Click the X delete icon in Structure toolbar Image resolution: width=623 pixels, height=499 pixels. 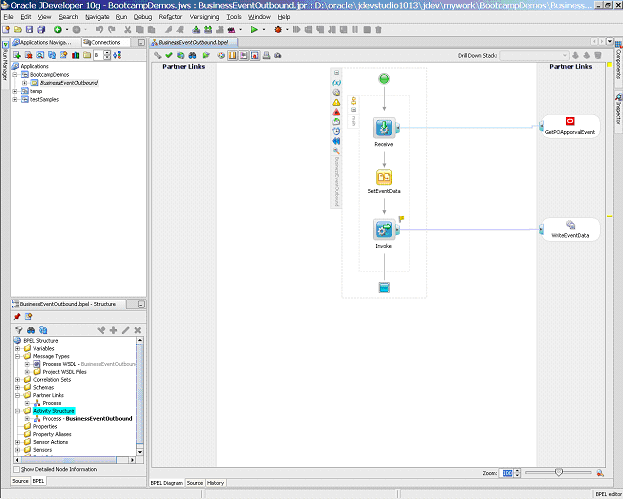point(137,330)
